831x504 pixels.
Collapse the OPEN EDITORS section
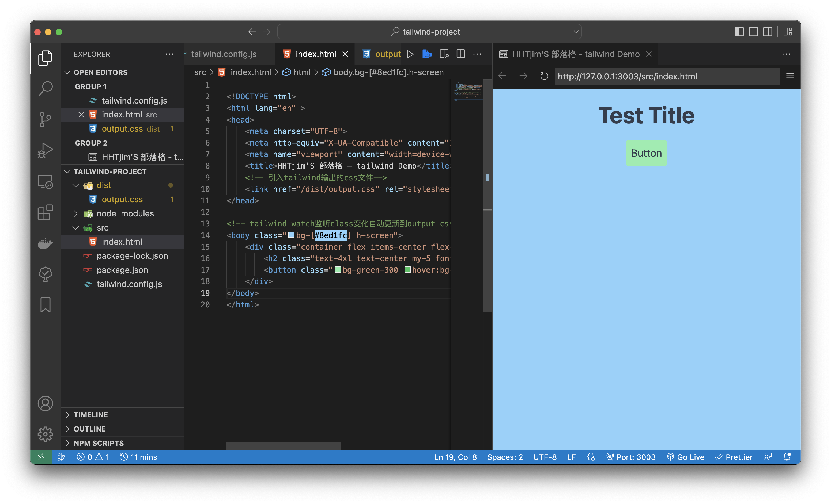(x=100, y=72)
